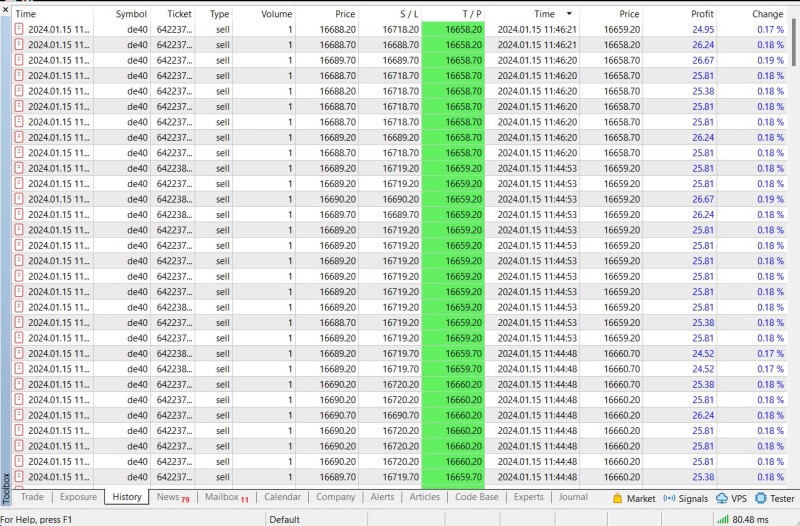Select the closing price cell 16658.20

(x=621, y=45)
